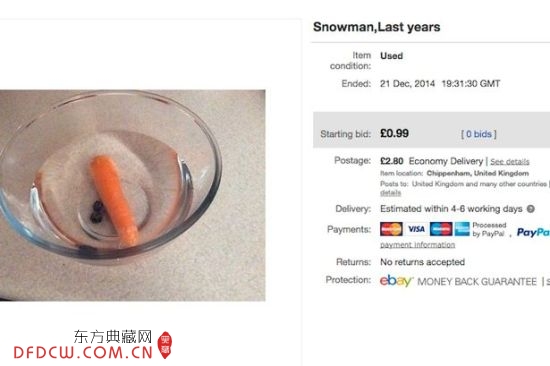This screenshot has height=366, width=550.
Task: Click the DFDCW.COM.CN watermark text
Action: click(83, 352)
